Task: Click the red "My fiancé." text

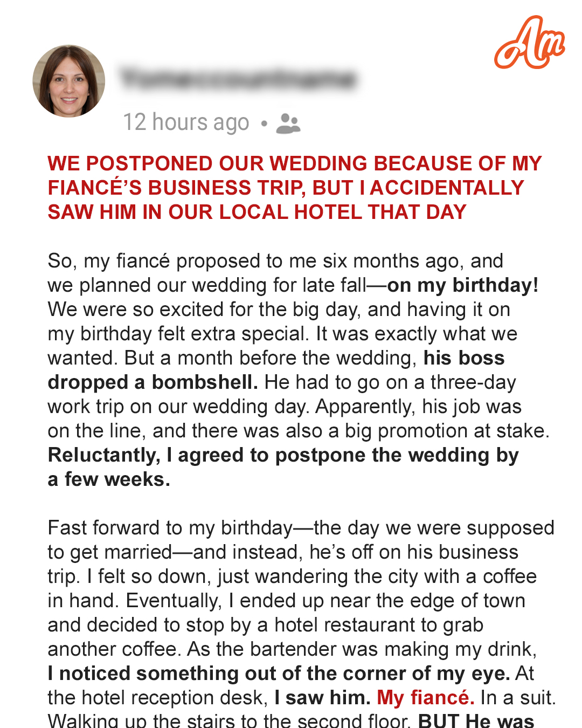Action: click(426, 697)
